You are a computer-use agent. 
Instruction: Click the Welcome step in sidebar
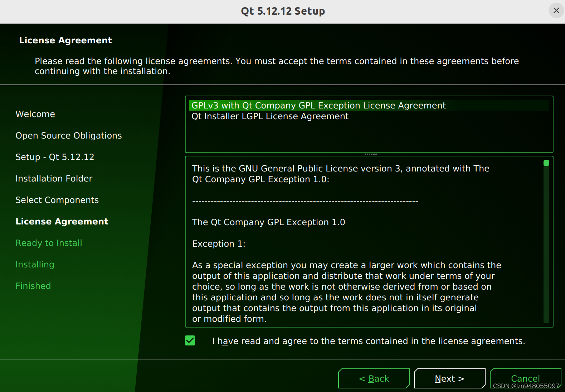[35, 114]
